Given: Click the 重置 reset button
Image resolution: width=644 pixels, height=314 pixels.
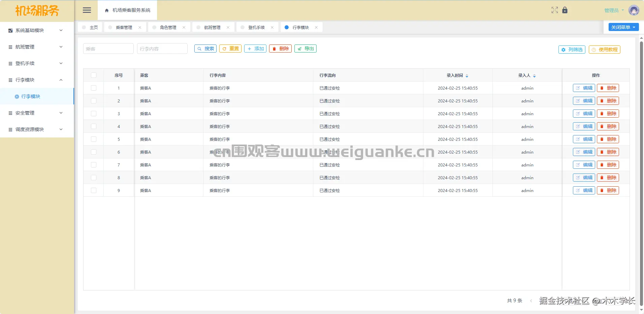Looking at the screenshot, I should coord(230,49).
